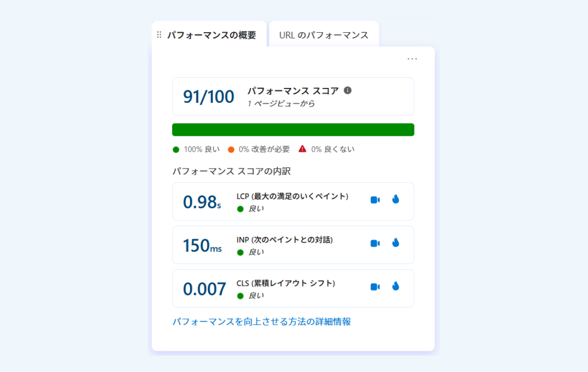Image resolution: width=588 pixels, height=372 pixels.
Task: Click the 91/100 performance score card
Action: tap(293, 97)
